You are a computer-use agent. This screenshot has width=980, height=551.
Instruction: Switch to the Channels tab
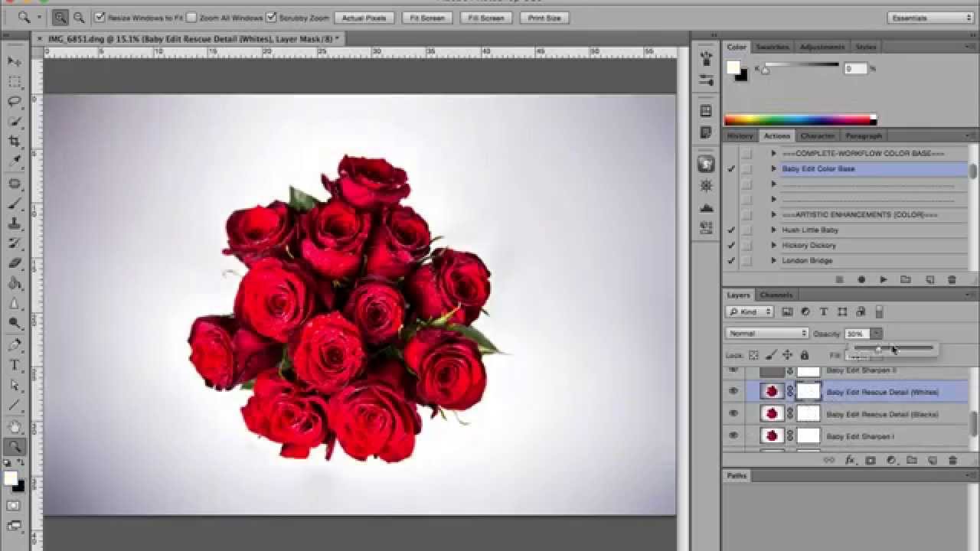pyautogui.click(x=776, y=295)
